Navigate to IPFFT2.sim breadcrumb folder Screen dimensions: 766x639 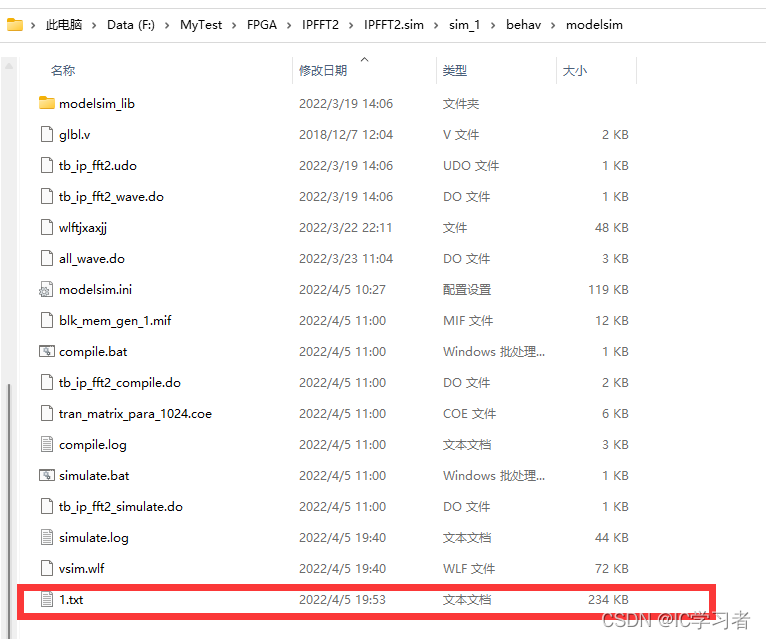coord(394,24)
